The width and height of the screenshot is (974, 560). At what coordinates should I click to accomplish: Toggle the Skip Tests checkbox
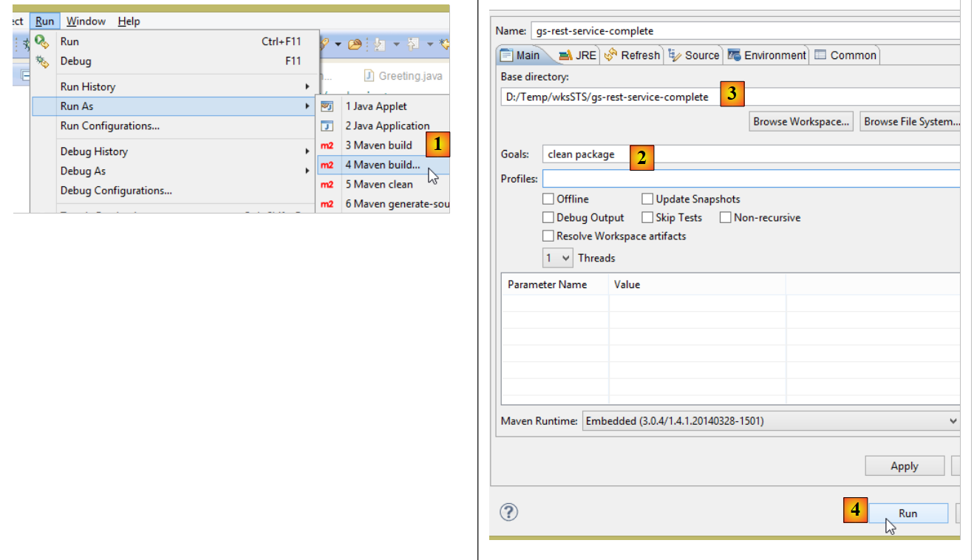pyautogui.click(x=647, y=217)
